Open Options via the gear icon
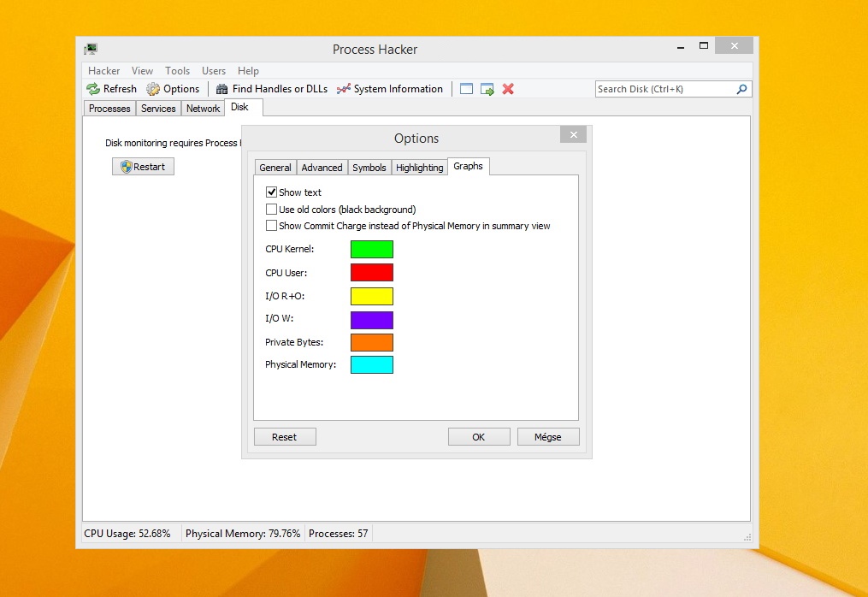Viewport: 868px width, 597px height. point(153,89)
